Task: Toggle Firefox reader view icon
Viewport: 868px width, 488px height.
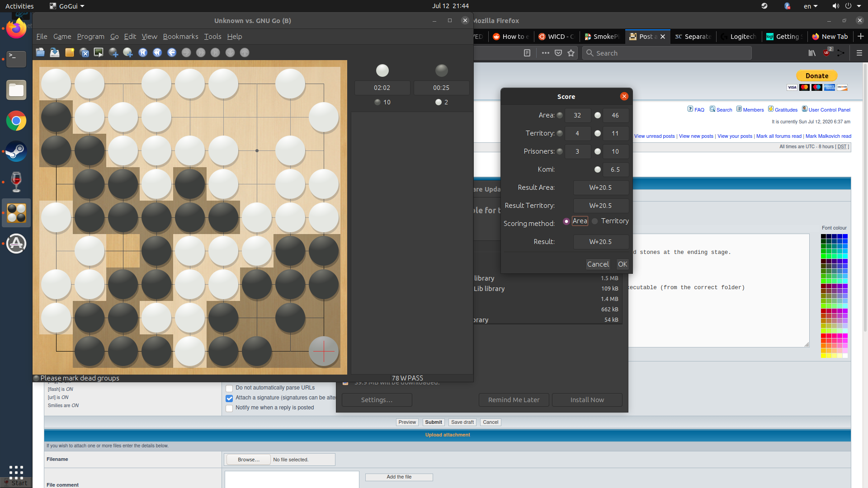Action: click(527, 53)
